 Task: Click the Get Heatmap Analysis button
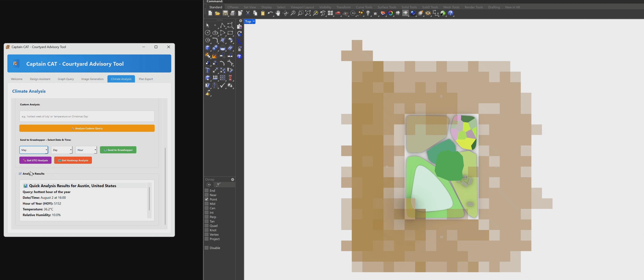coord(73,160)
